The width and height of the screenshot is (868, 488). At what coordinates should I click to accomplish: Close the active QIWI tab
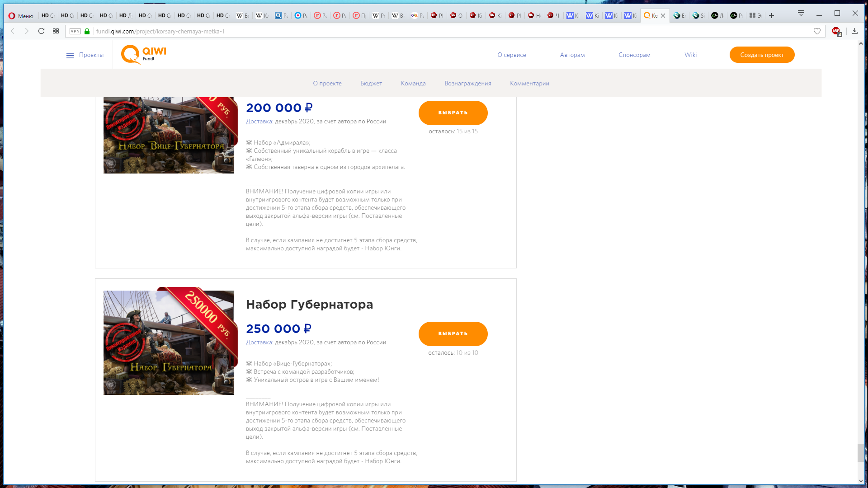[x=663, y=15]
